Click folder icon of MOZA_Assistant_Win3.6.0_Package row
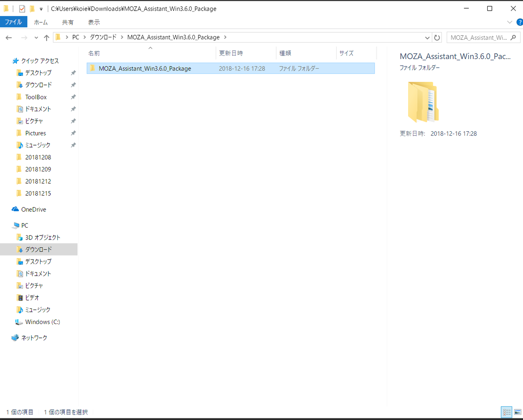This screenshot has width=523, height=420. coord(93,68)
